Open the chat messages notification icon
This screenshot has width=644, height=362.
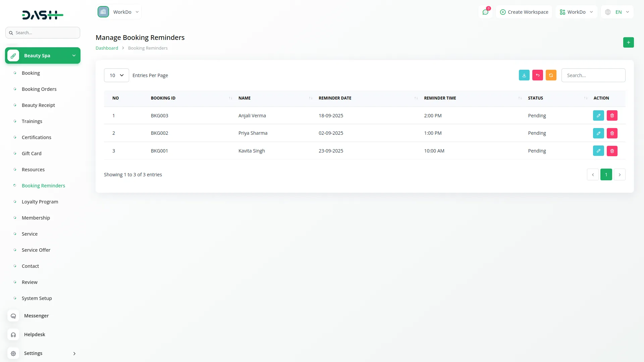(485, 12)
